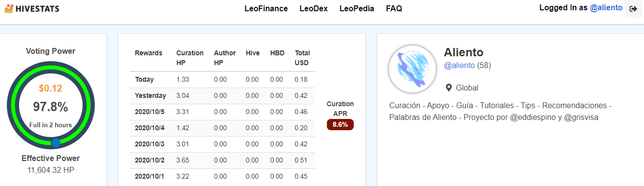644x186 pixels.
Task: Click the blue voting power knob
Action: coord(56,142)
